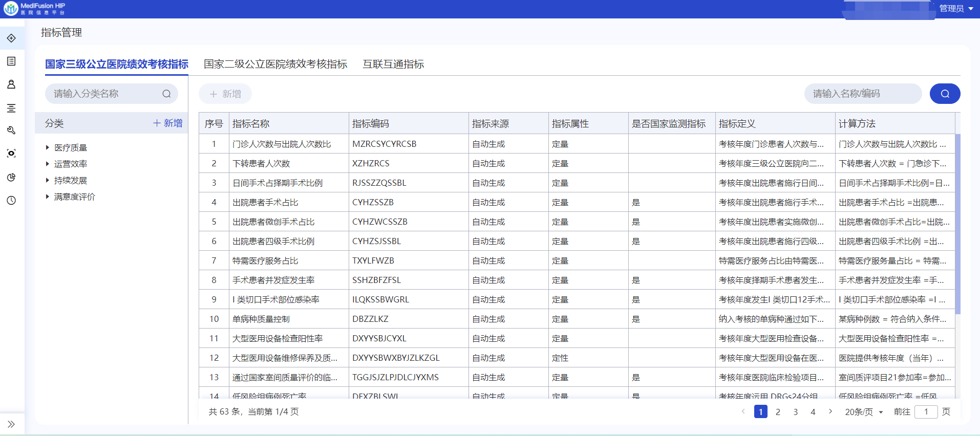
Task: Click the blue round search button
Action: tap(945, 94)
